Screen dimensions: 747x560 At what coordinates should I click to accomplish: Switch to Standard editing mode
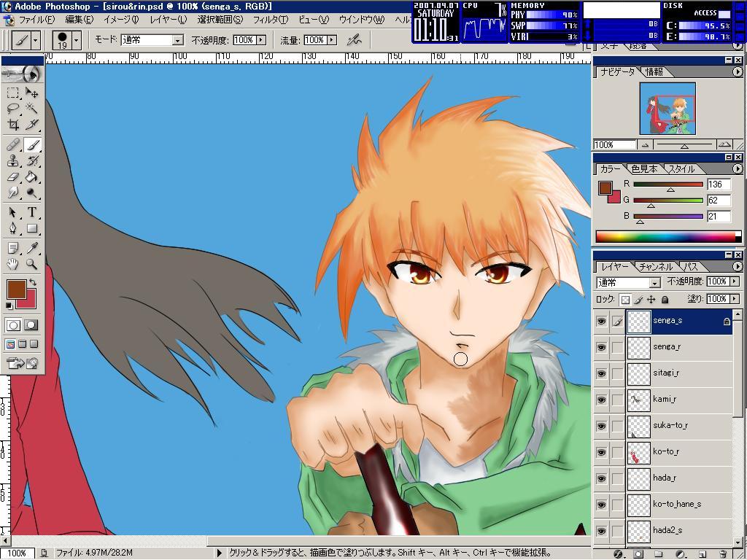tap(13, 325)
